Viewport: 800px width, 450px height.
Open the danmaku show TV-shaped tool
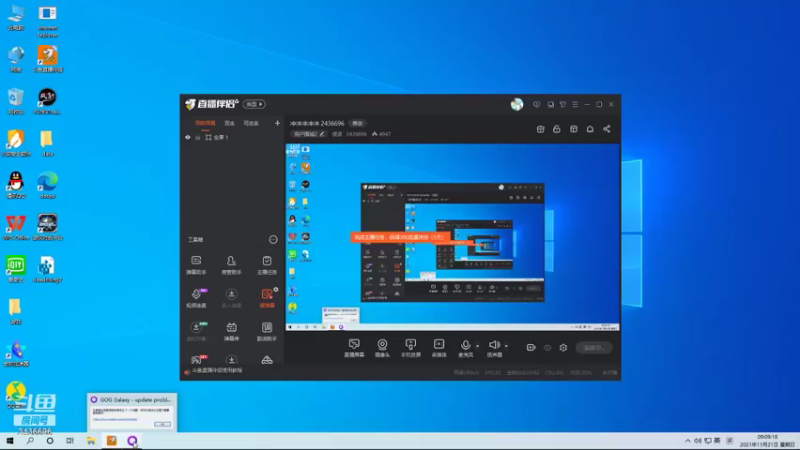(x=231, y=331)
